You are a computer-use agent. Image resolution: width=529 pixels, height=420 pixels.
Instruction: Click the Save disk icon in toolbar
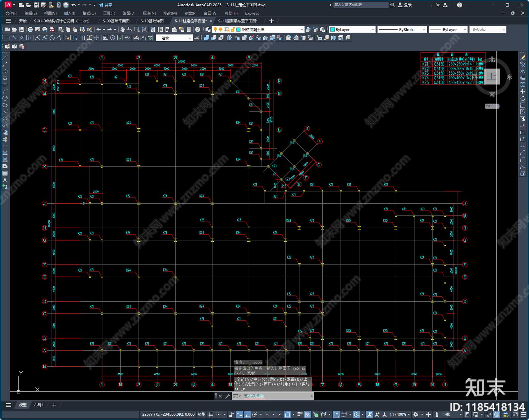coord(21,29)
